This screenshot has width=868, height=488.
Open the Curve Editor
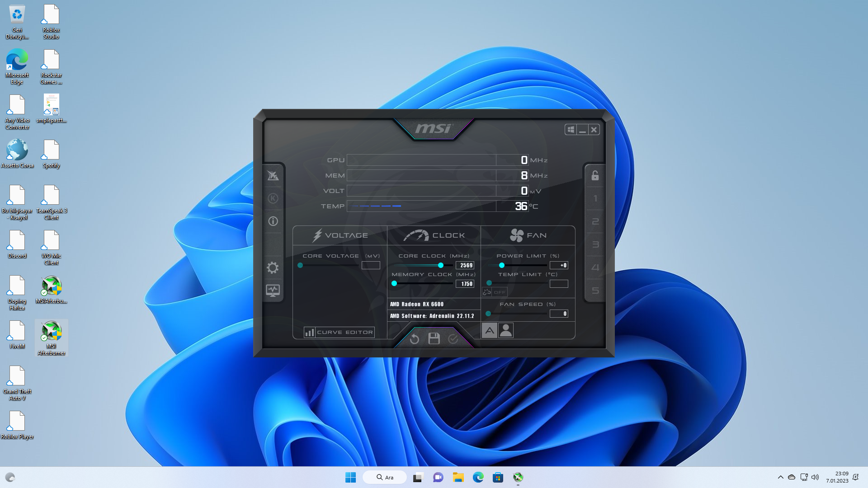click(x=340, y=333)
